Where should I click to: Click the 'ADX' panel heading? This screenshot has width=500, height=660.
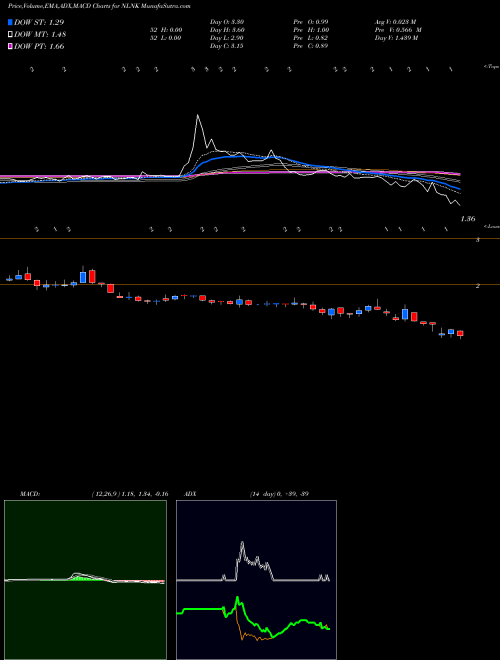[191, 494]
